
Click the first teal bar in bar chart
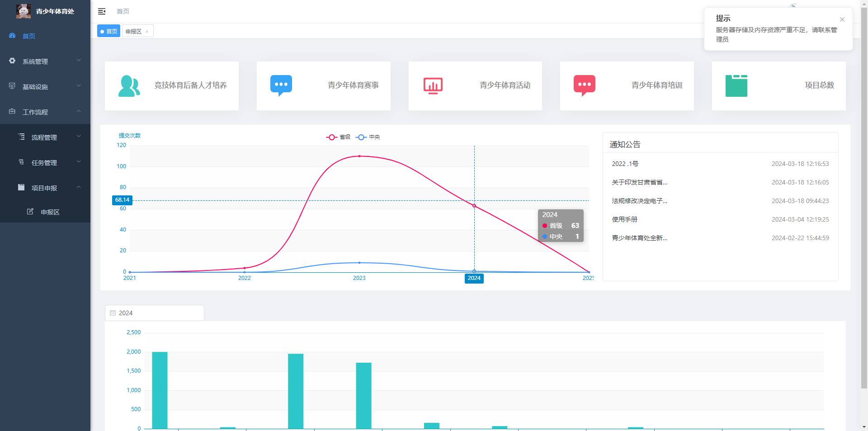point(160,390)
